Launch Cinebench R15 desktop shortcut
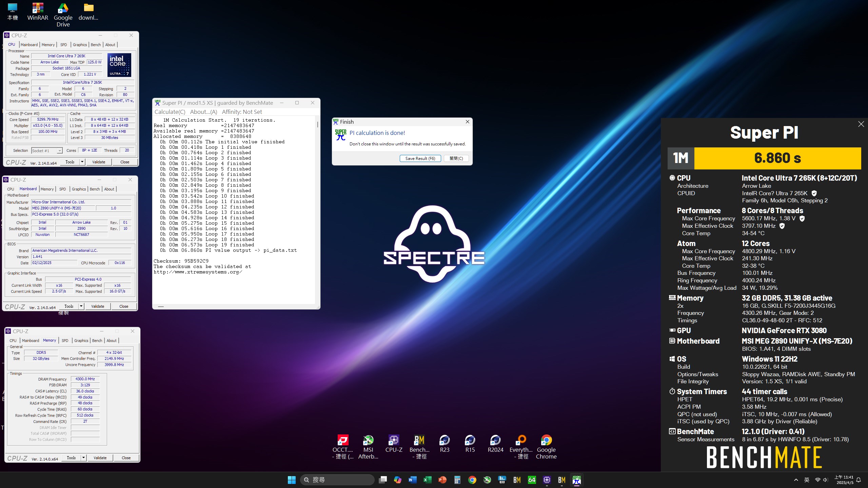 click(x=470, y=444)
